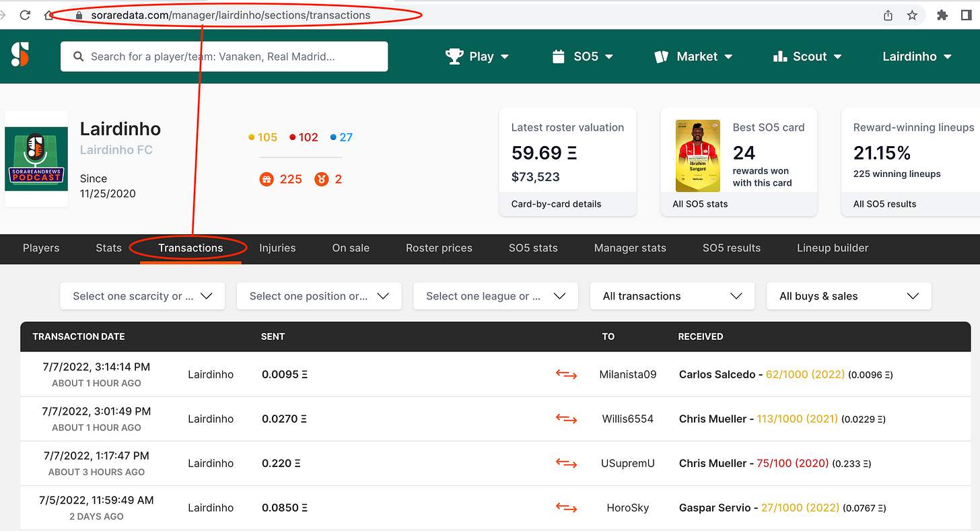Click the blue 27 super rare count
This screenshot has height=531, width=980.
[x=341, y=137]
